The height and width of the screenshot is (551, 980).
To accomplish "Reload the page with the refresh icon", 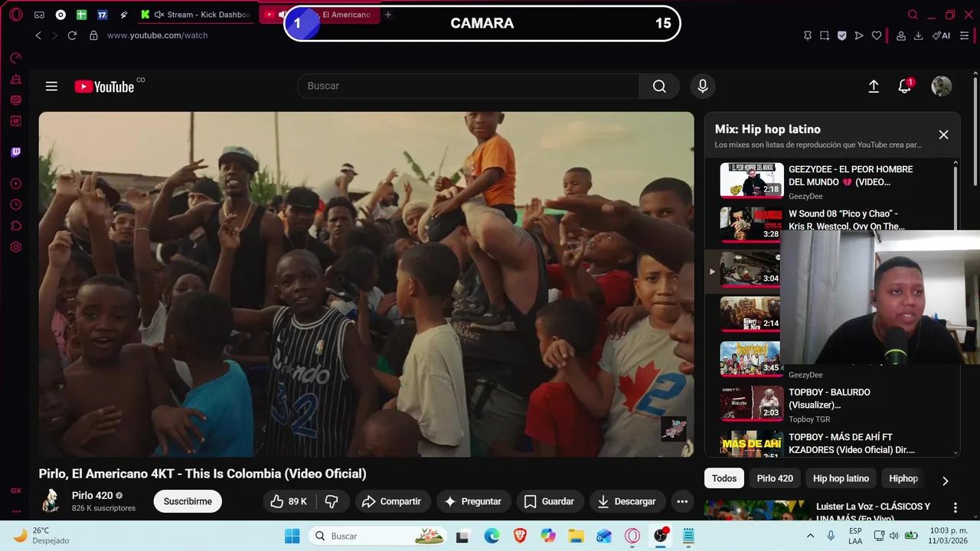I will tap(72, 35).
